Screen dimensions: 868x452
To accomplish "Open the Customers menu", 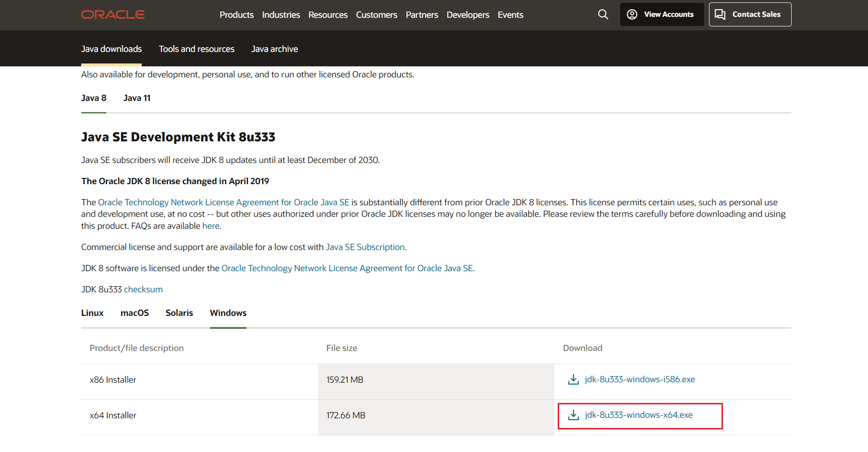I will [x=377, y=15].
